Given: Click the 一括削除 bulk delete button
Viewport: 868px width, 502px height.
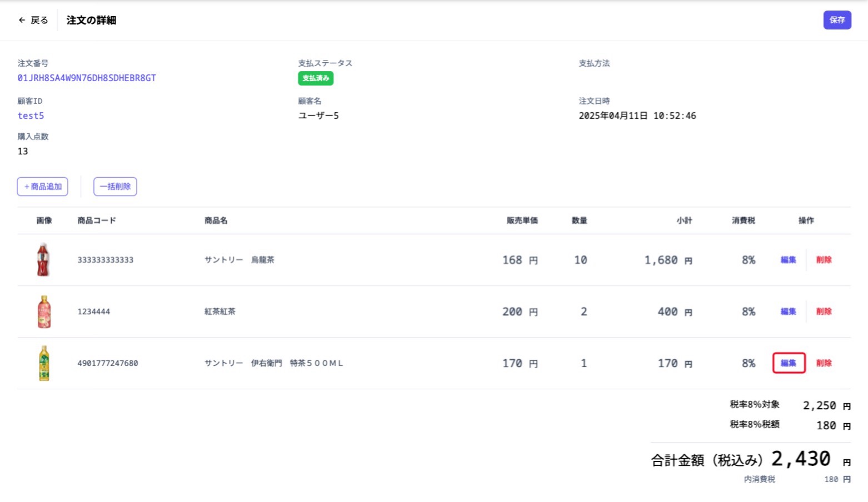Looking at the screenshot, I should coord(115,186).
